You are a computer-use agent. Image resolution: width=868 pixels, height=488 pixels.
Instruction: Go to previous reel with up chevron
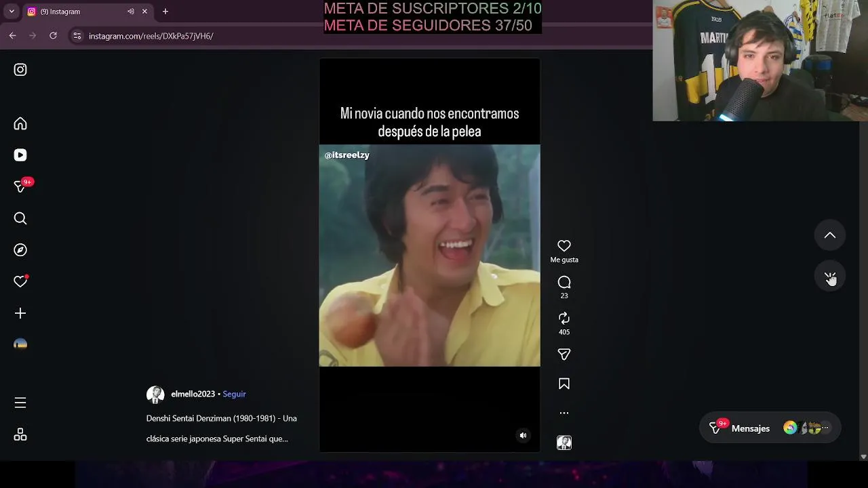tap(830, 235)
